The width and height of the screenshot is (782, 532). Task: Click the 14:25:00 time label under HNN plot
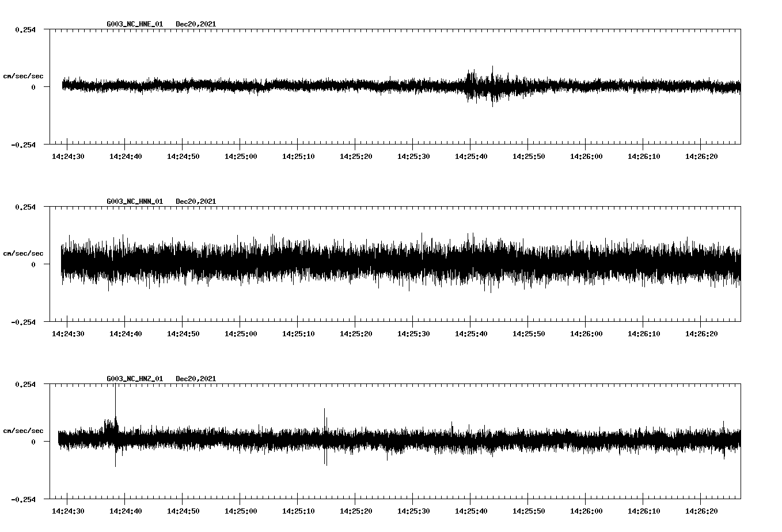tap(241, 333)
